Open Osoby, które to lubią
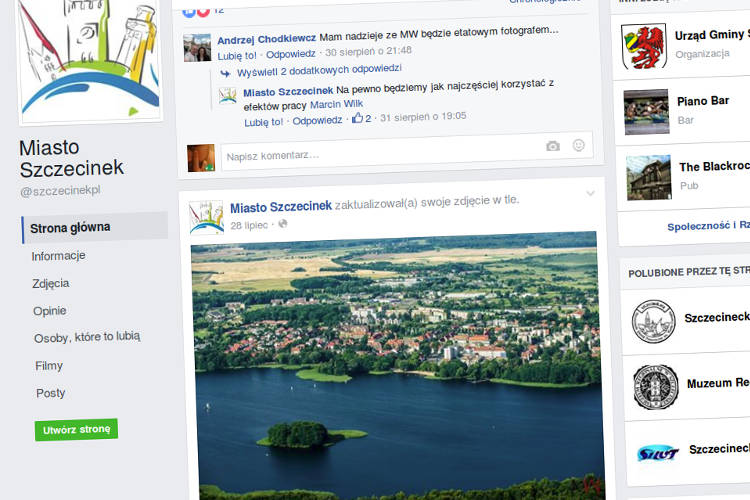Screen dimensions: 750x500 tap(87, 337)
